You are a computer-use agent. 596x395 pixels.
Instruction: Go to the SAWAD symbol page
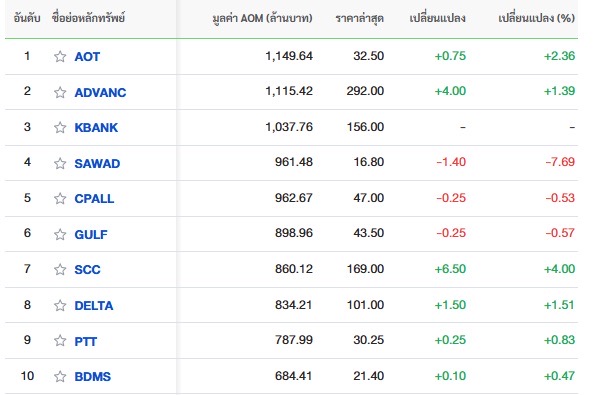97,163
